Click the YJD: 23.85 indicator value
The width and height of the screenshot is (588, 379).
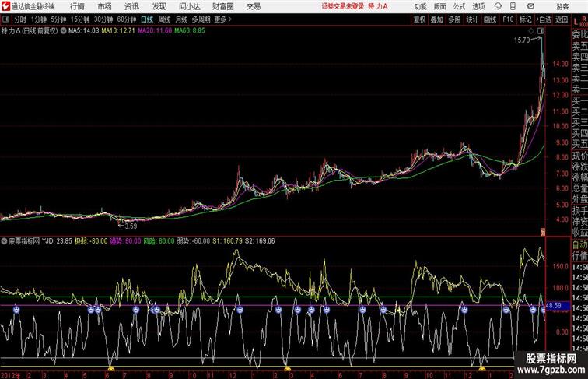coord(57,241)
